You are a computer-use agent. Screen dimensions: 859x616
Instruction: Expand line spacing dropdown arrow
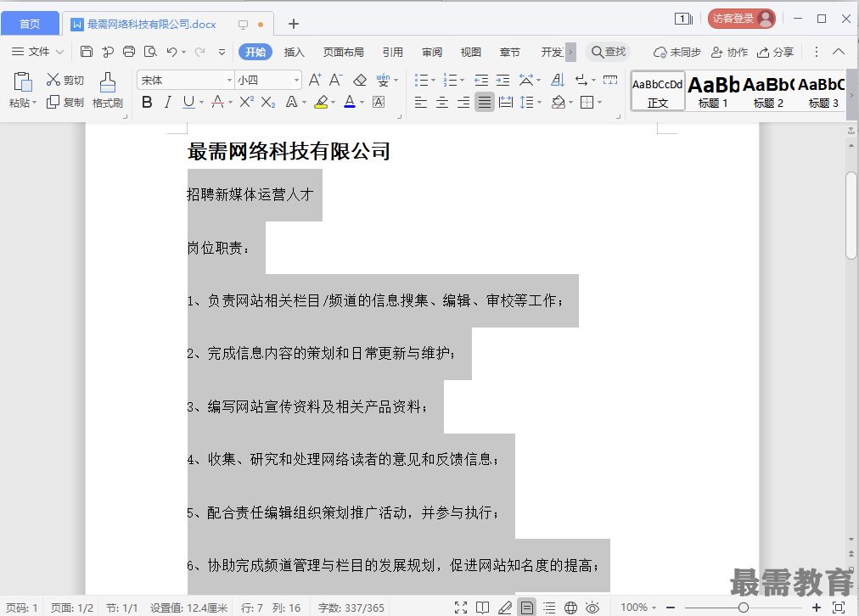540,103
